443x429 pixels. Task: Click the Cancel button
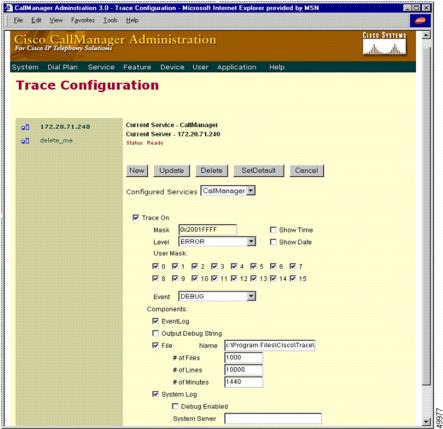tap(306, 171)
